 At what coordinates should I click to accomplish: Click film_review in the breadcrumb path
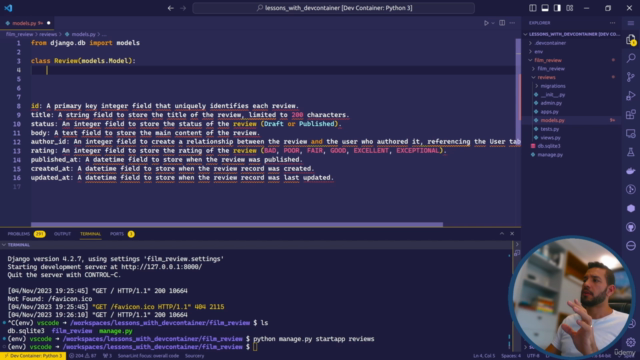[19, 34]
